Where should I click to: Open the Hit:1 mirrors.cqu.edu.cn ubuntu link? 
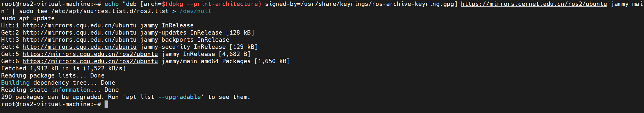(80, 26)
